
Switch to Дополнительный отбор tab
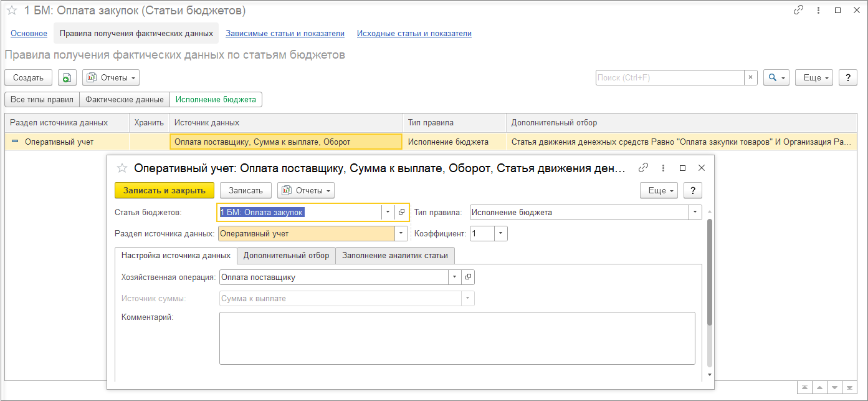[x=286, y=256]
